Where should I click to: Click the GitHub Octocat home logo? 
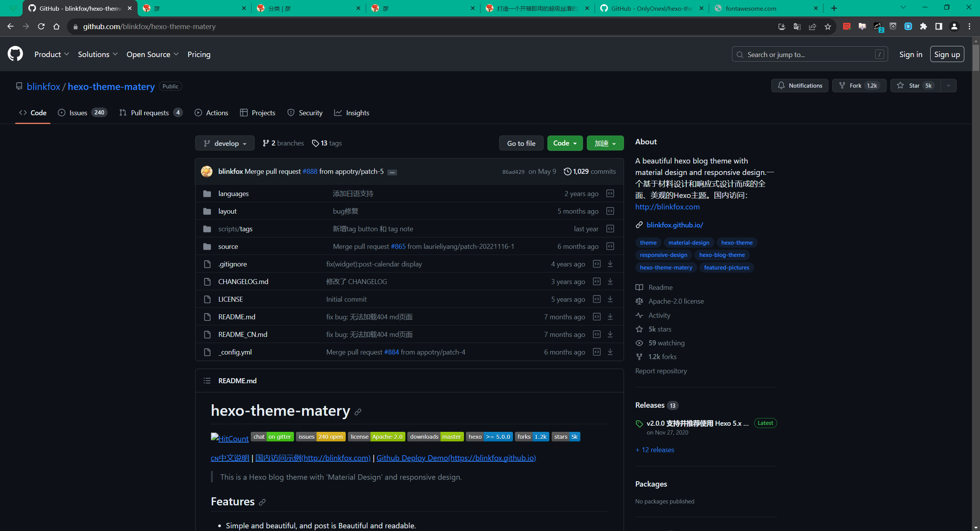coord(15,54)
